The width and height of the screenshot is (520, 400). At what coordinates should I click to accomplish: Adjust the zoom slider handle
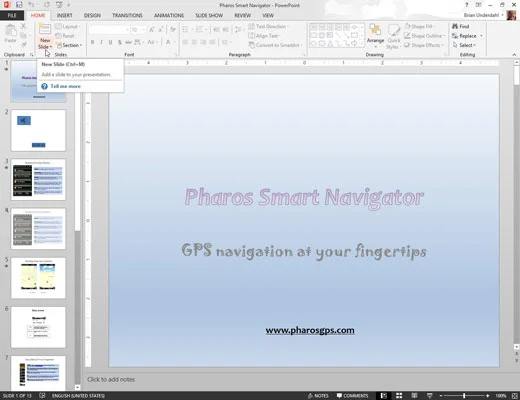pyautogui.click(x=464, y=396)
